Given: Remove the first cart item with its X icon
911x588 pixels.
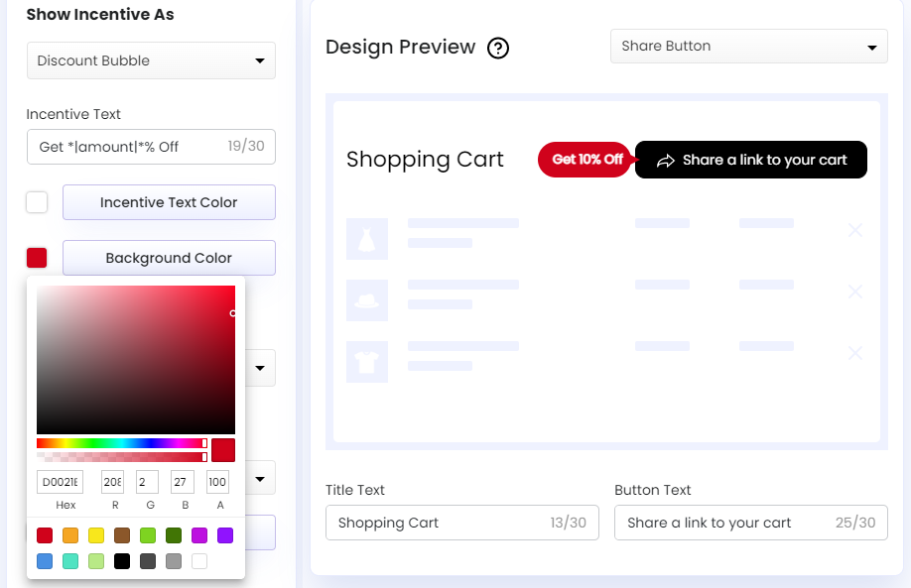Looking at the screenshot, I should (854, 230).
